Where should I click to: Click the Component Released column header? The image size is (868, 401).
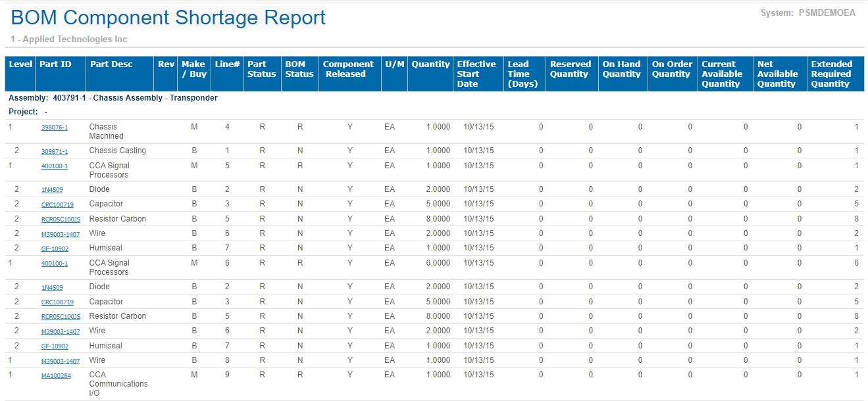click(x=348, y=69)
